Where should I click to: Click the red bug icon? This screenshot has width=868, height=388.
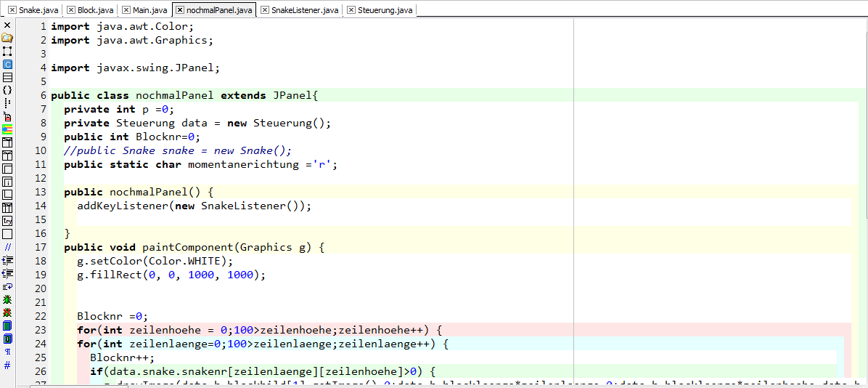[7, 312]
